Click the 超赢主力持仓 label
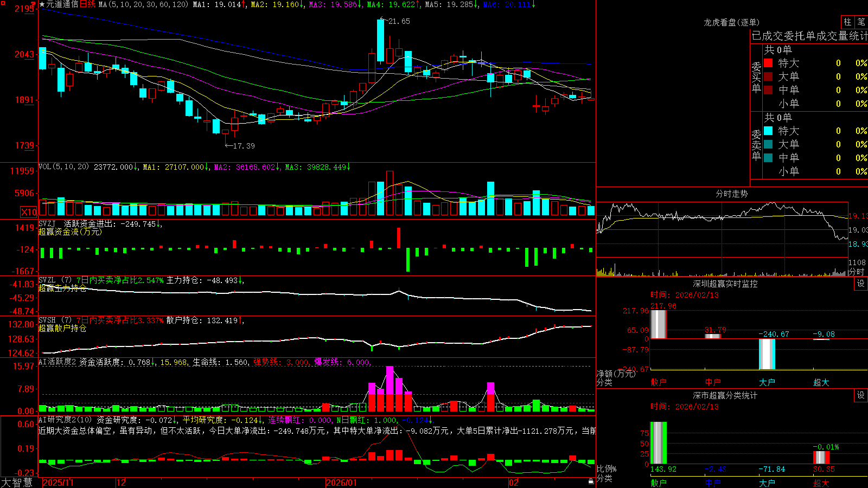This screenshot has width=868, height=488. click(62, 288)
